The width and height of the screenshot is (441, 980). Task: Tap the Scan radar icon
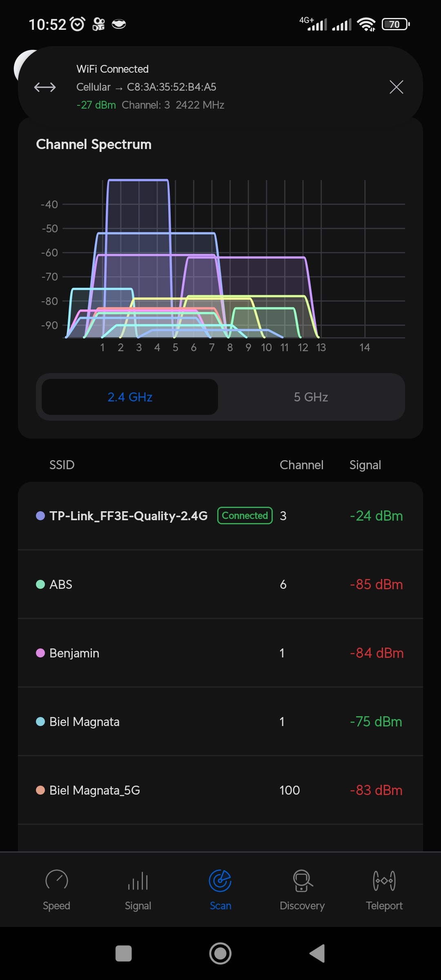220,880
